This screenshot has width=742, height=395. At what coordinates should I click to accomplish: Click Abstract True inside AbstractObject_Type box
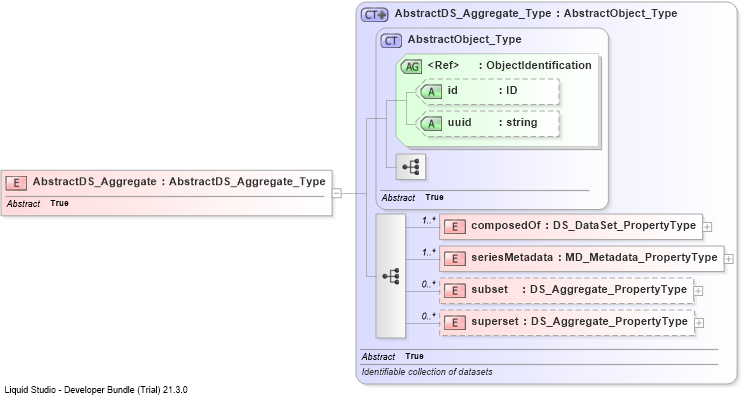pyautogui.click(x=412, y=197)
